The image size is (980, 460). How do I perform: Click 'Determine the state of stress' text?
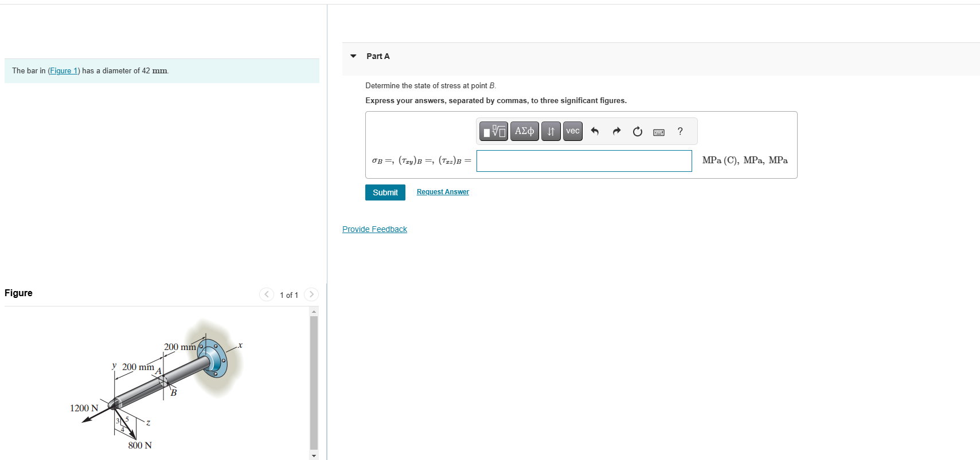431,86
